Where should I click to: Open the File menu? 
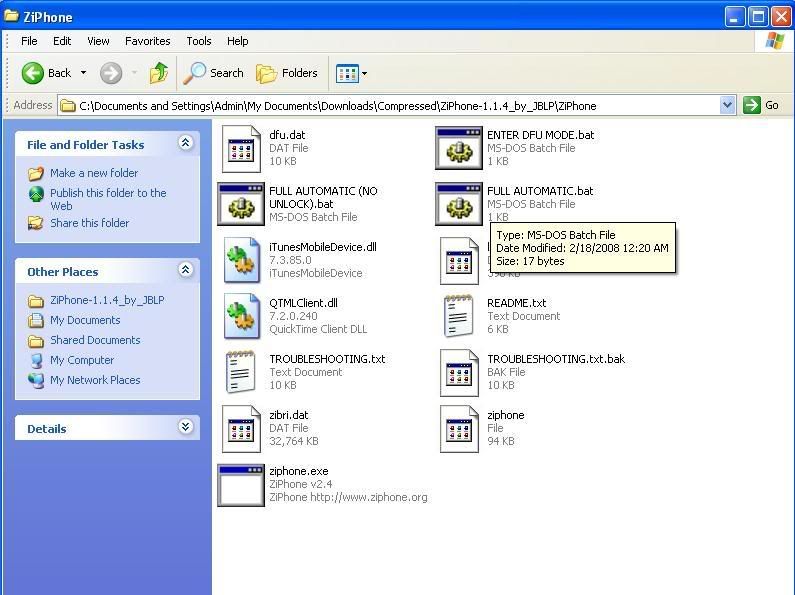click(29, 41)
